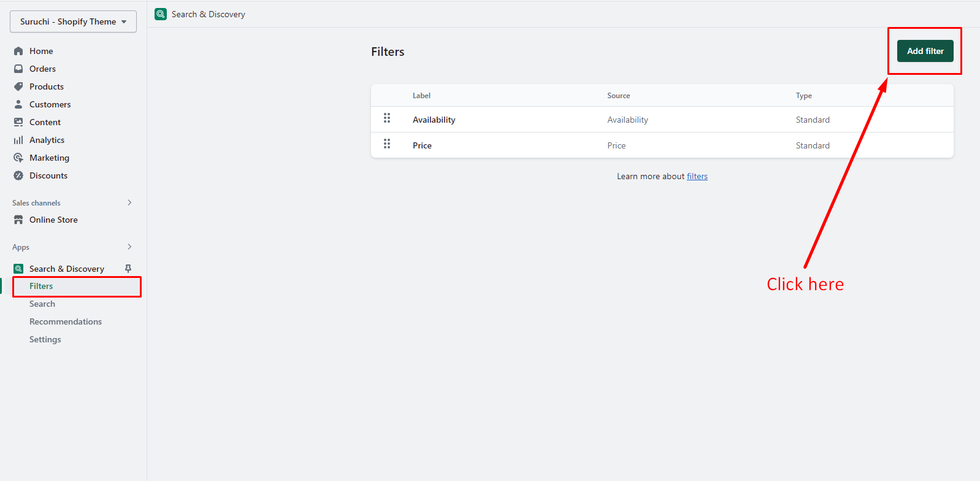Open the Recommendations submenu item
The height and width of the screenshot is (481, 980).
(x=66, y=321)
